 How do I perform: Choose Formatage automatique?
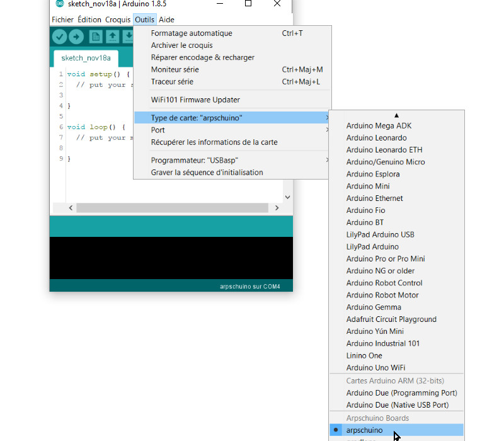232,33
